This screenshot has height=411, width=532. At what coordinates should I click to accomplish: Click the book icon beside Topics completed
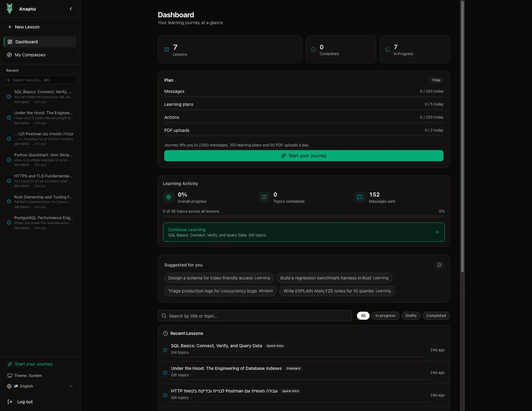tap(264, 197)
